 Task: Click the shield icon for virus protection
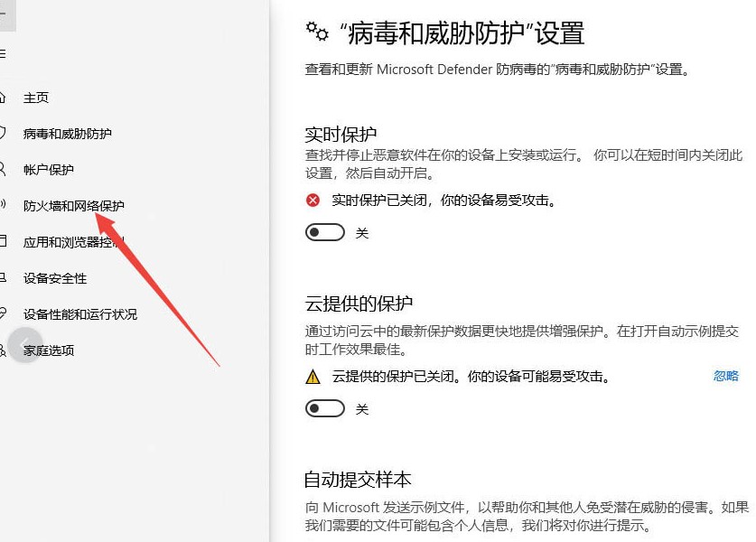coord(2,133)
